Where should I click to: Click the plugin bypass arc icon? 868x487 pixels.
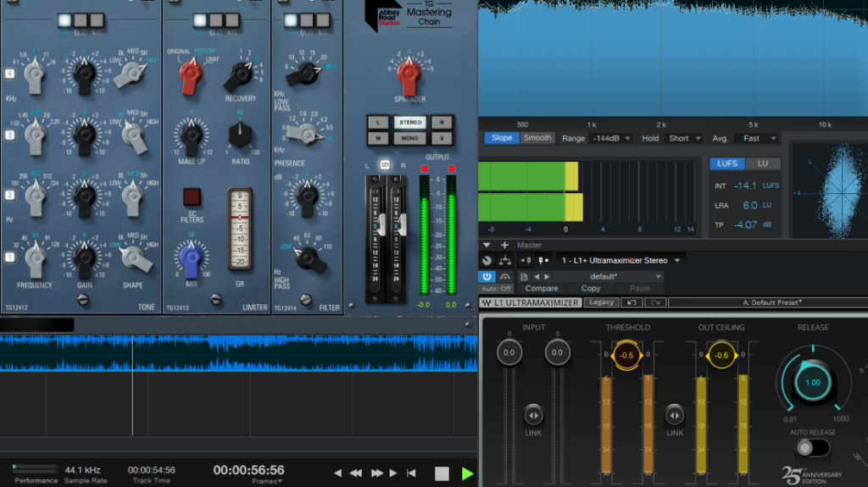(505, 276)
